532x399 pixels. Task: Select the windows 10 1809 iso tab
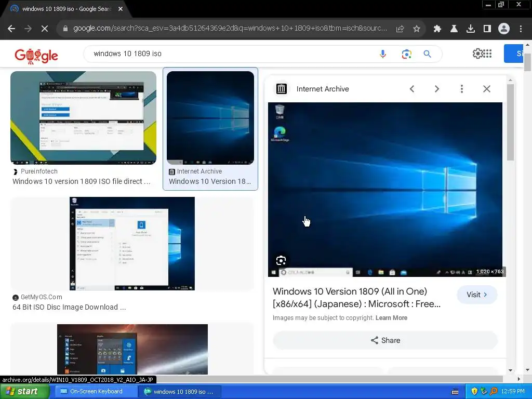[x=66, y=9]
